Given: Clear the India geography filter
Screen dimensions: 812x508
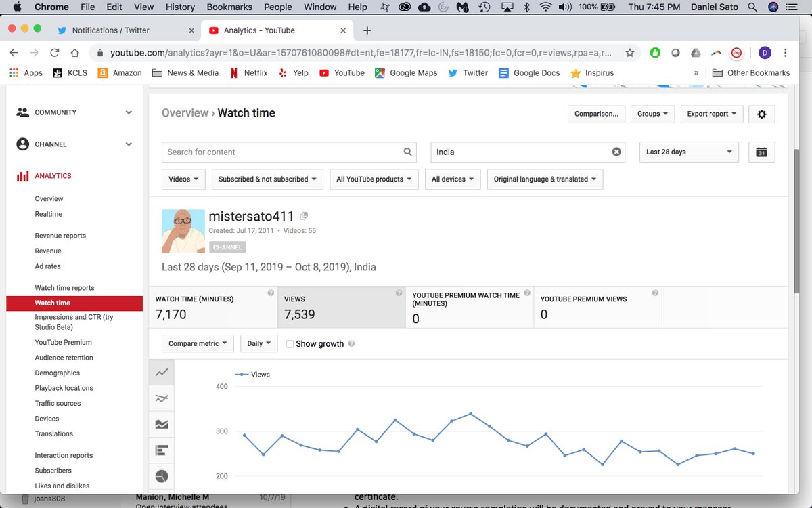Looking at the screenshot, I should coord(616,152).
